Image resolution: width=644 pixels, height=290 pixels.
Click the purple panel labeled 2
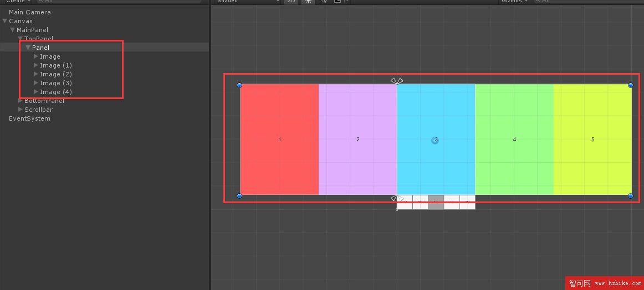click(357, 139)
